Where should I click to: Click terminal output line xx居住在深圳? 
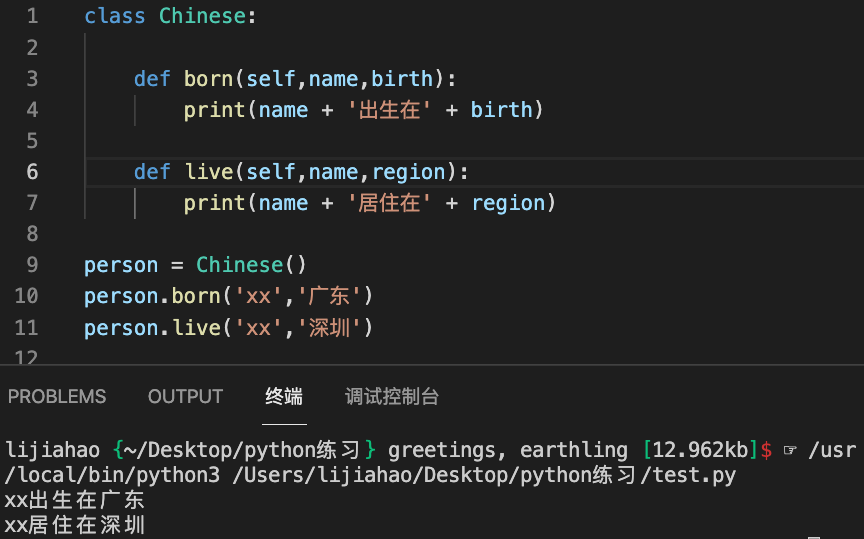pyautogui.click(x=75, y=524)
